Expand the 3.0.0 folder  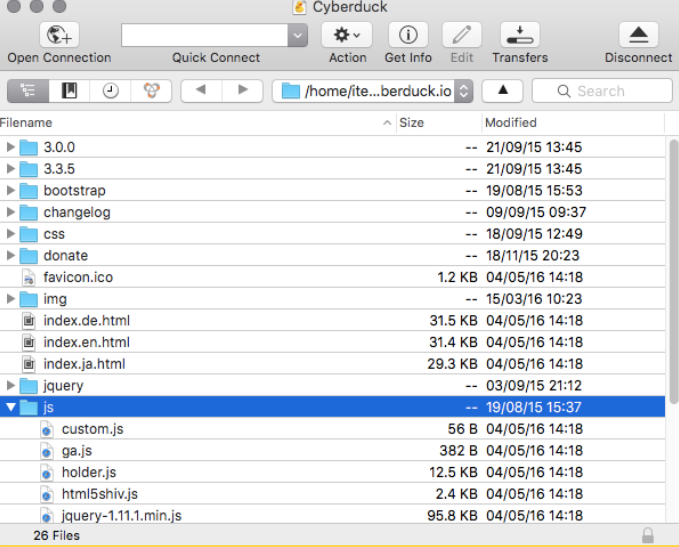coord(11,147)
